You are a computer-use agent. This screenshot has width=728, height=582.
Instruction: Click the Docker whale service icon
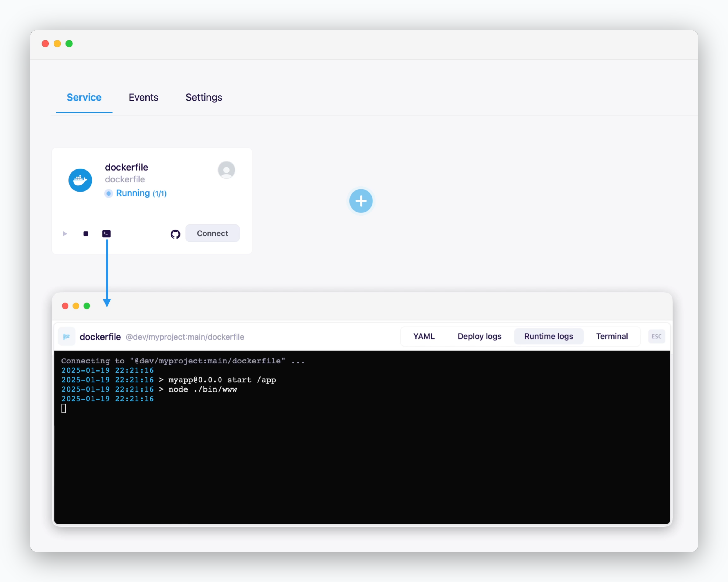tap(80, 180)
